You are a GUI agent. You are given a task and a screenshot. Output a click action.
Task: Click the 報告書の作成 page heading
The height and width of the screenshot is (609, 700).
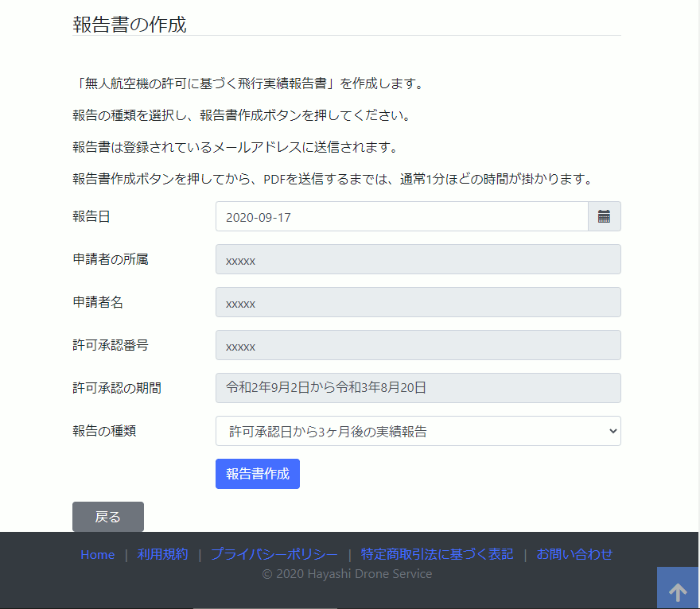click(x=127, y=24)
